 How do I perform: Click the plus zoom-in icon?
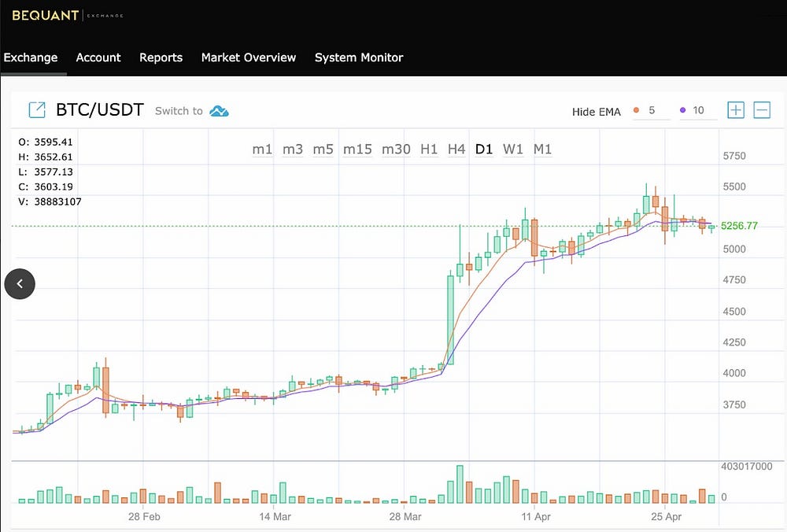click(735, 110)
